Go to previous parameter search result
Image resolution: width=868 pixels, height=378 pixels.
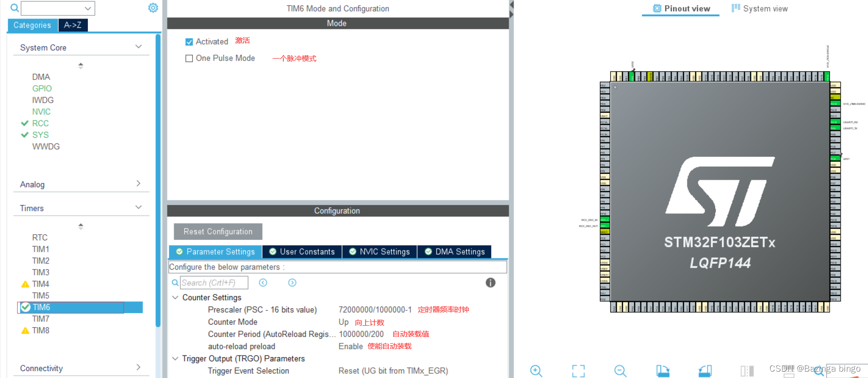(x=263, y=283)
